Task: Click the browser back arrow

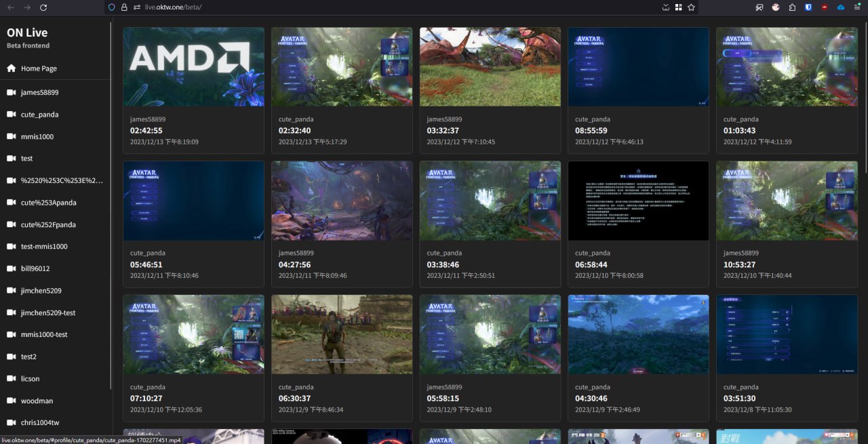Action: tap(11, 7)
